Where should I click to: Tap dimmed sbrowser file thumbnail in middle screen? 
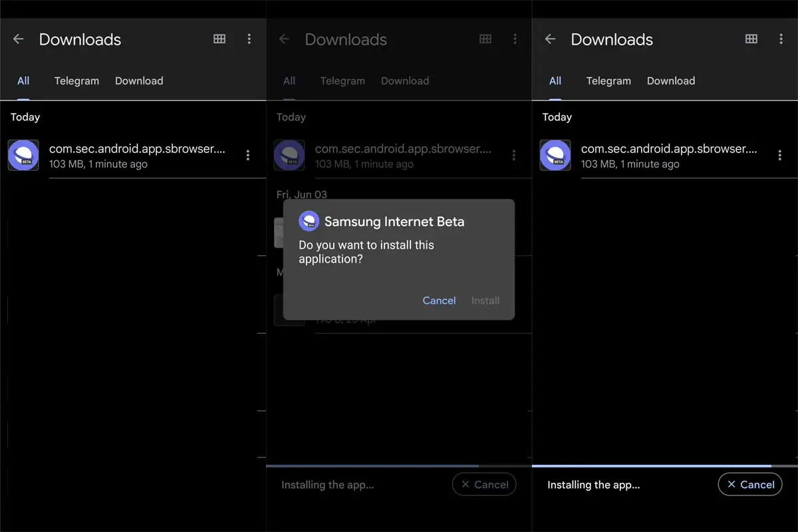[x=289, y=156]
